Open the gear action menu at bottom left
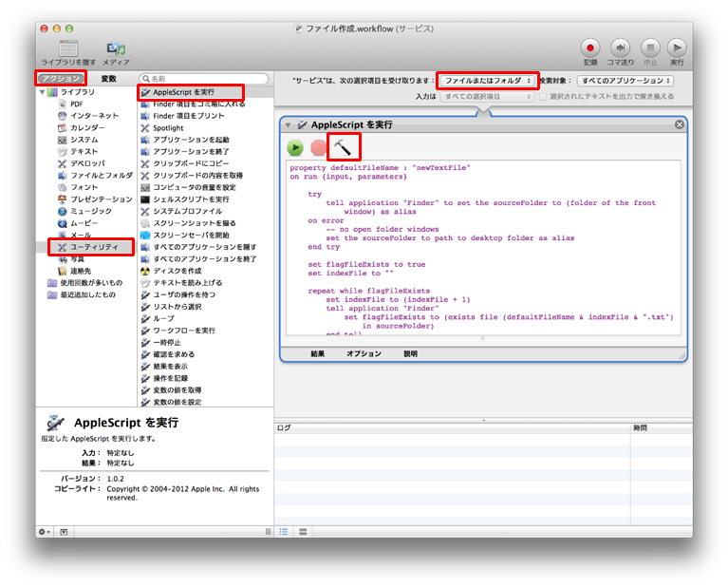728x587 pixels. [45, 532]
